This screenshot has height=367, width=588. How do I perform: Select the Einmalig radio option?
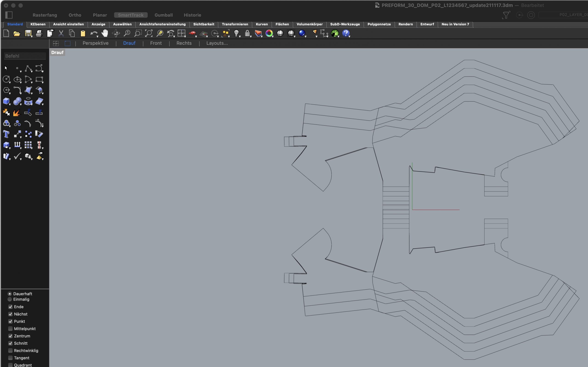click(10, 299)
